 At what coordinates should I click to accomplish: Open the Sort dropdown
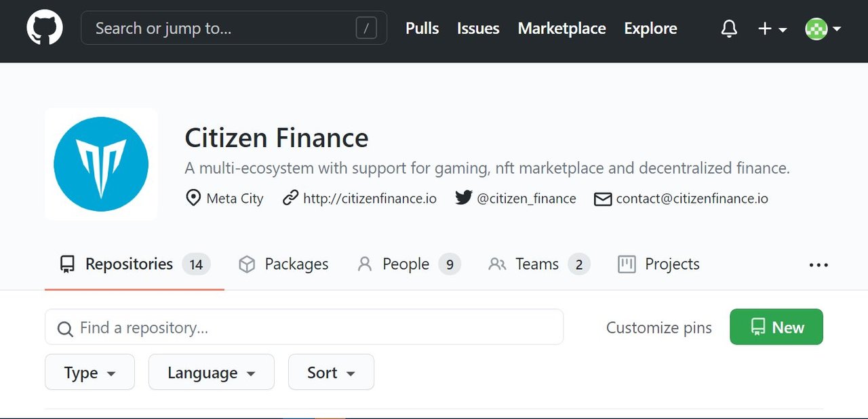click(x=331, y=372)
